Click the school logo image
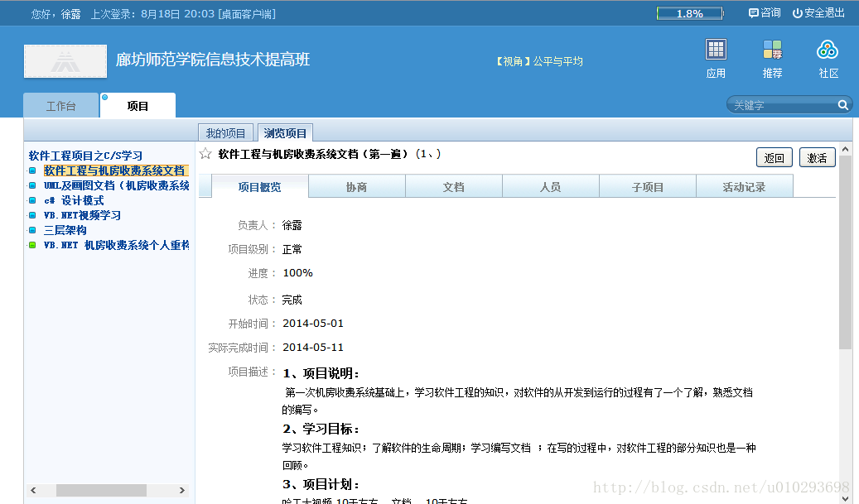 tap(65, 61)
